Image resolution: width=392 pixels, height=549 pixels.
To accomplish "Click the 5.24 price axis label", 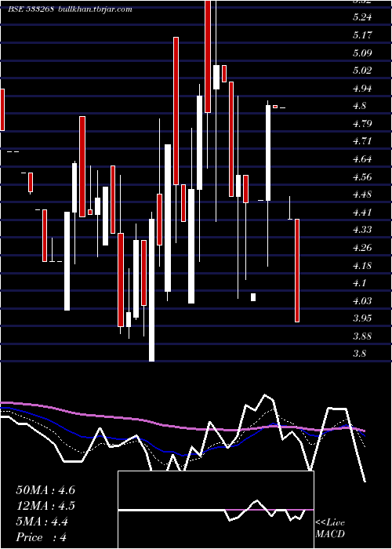I will click(x=362, y=17).
